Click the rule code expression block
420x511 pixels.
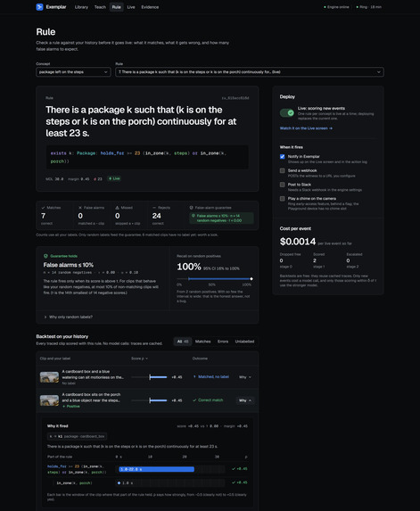(x=147, y=157)
